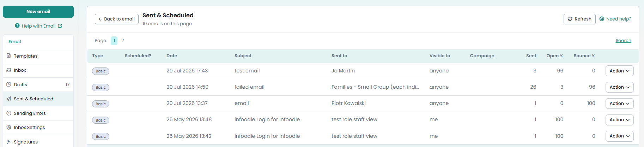Click the Inbox Settings gear icon
This screenshot has width=644, height=147.
point(9,127)
